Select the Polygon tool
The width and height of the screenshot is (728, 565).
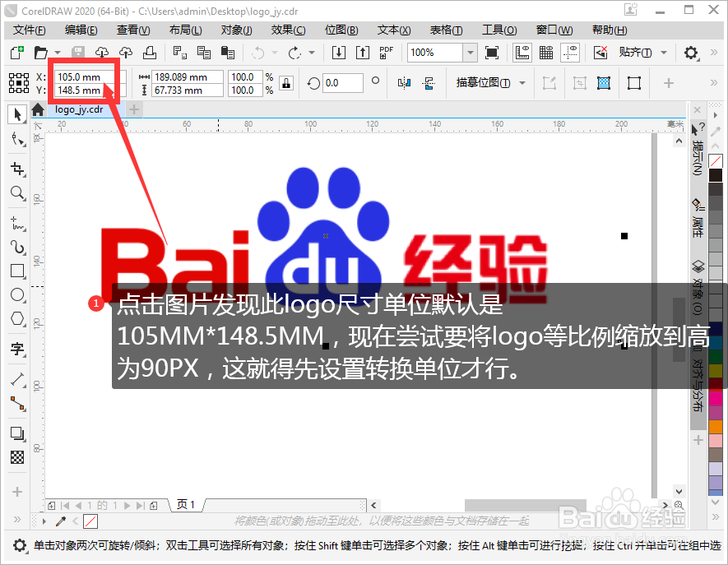pyautogui.click(x=17, y=318)
